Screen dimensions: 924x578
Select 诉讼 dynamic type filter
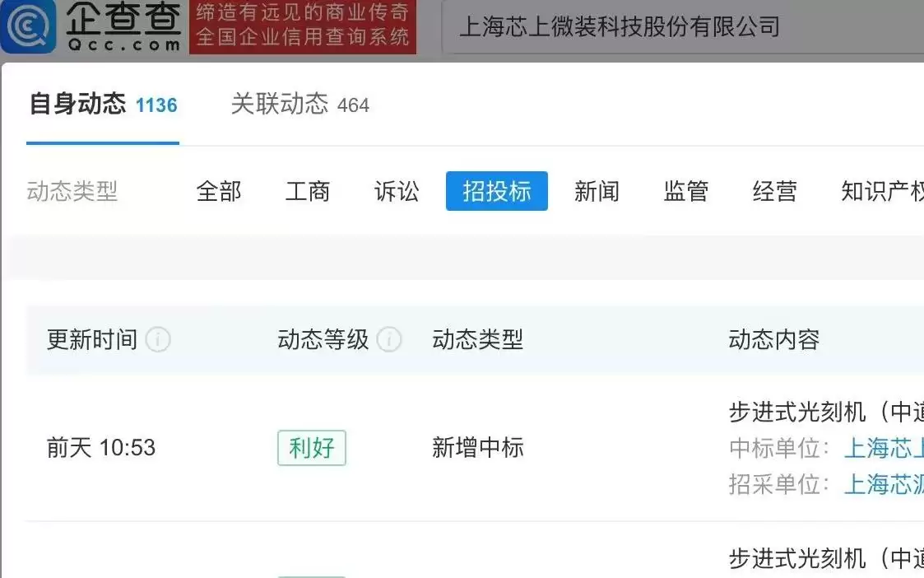[x=397, y=191]
